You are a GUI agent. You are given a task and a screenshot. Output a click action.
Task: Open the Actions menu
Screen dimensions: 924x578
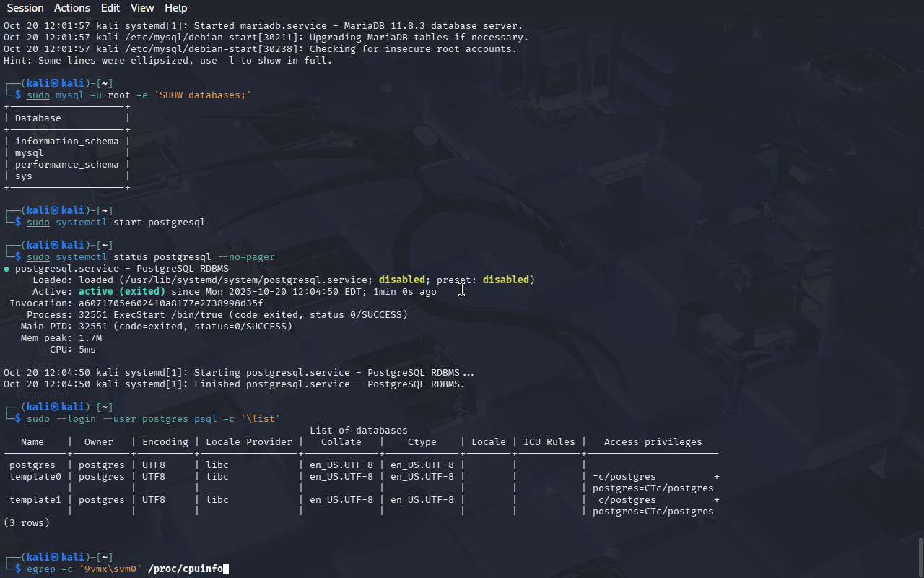point(72,8)
